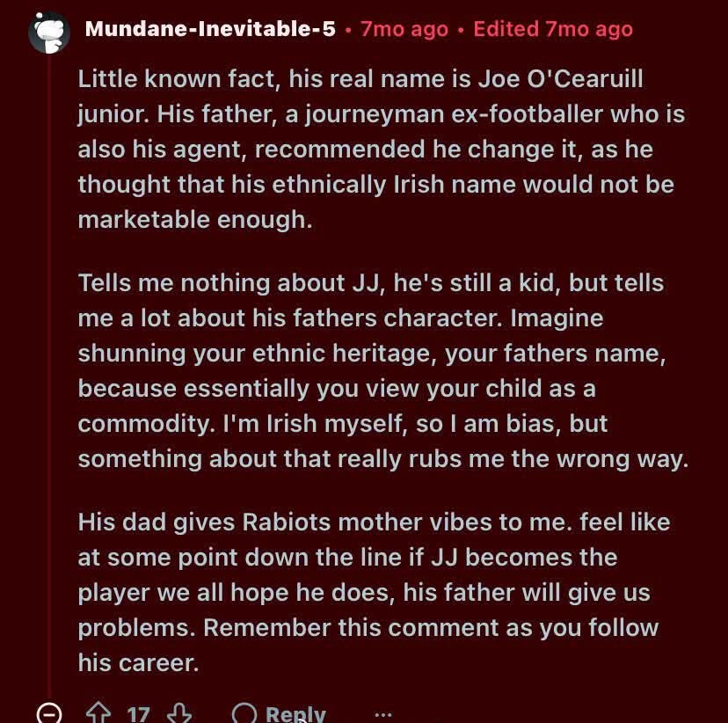Click the paragraph starting "Tells me nothing"

[x=383, y=370]
